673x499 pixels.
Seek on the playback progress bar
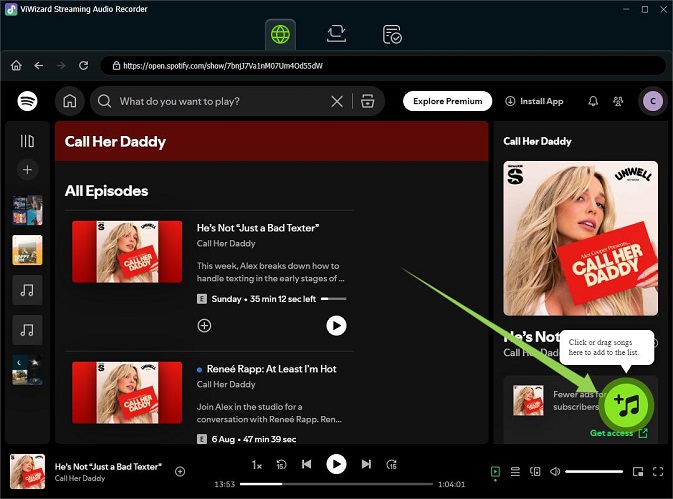336,484
